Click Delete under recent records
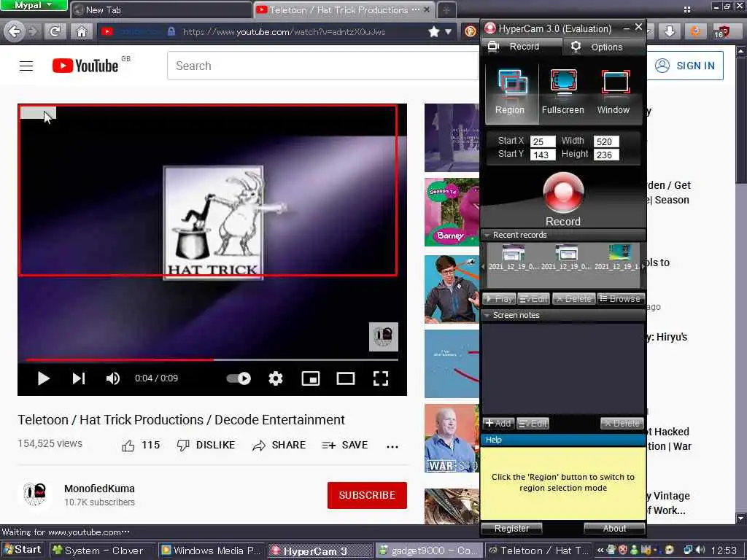This screenshot has height=560, width=747. point(573,298)
